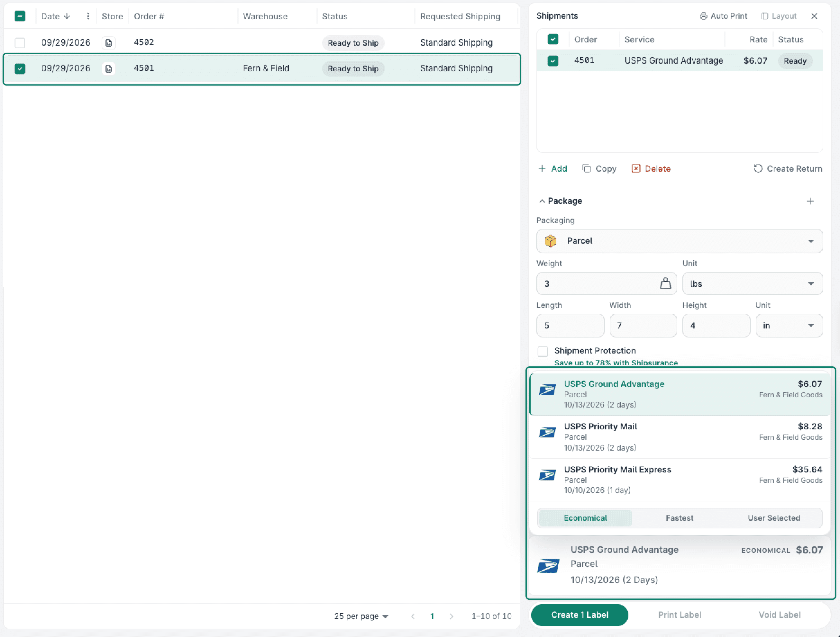840x637 pixels.
Task: Click Ready to Ship badge on order 4502
Action: [353, 43]
